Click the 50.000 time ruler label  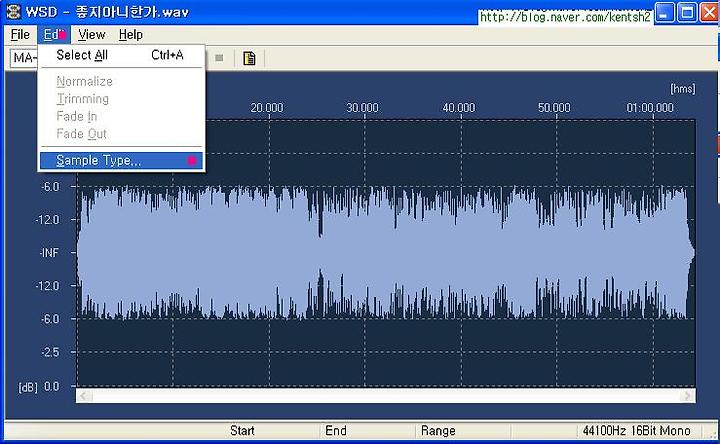pos(554,108)
